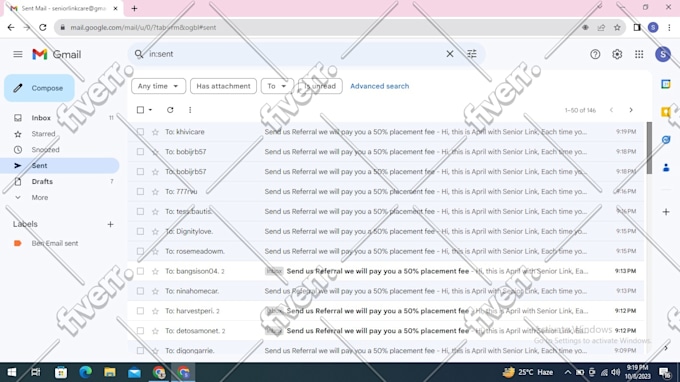This screenshot has height=382, width=680.
Task: Filter by Has attachment
Action: point(223,86)
